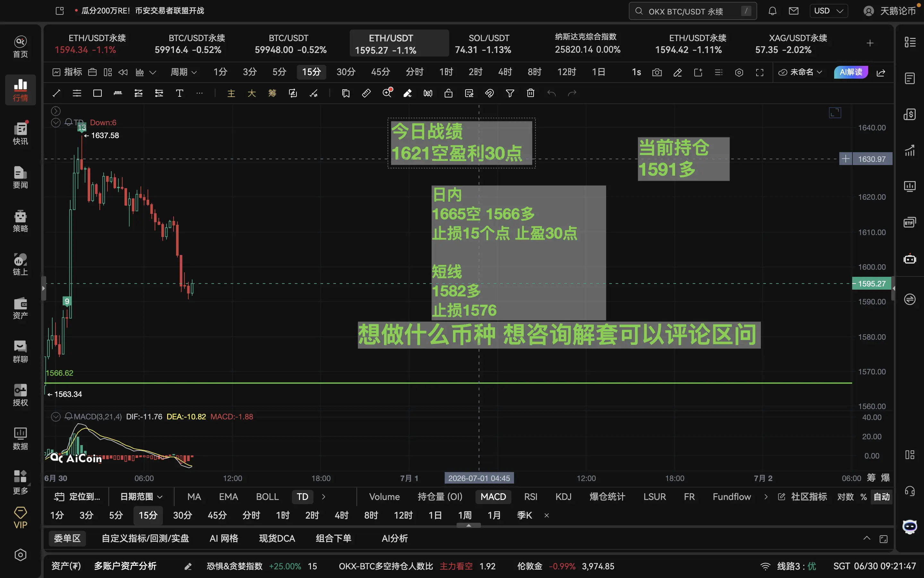Open the 策略 strategy robot sidebar icon
Screen dimensions: 924x578
(20, 221)
